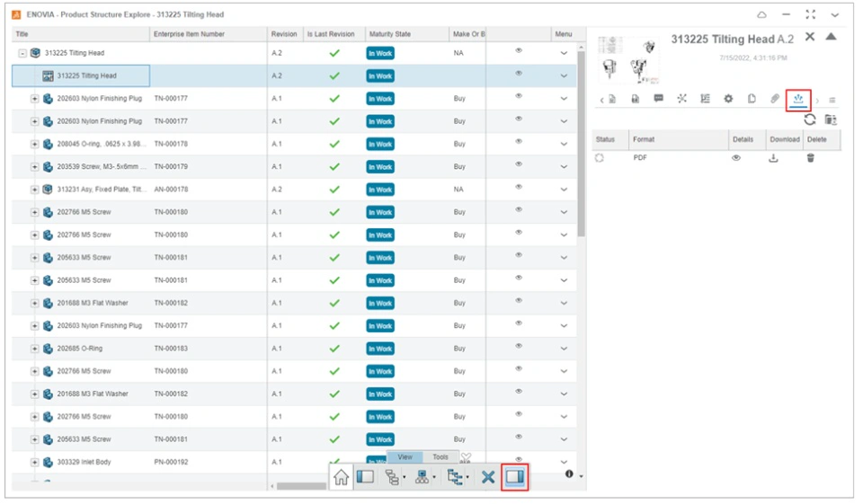Toggle the eye icon for 202685 O-Ring row

[x=519, y=346]
